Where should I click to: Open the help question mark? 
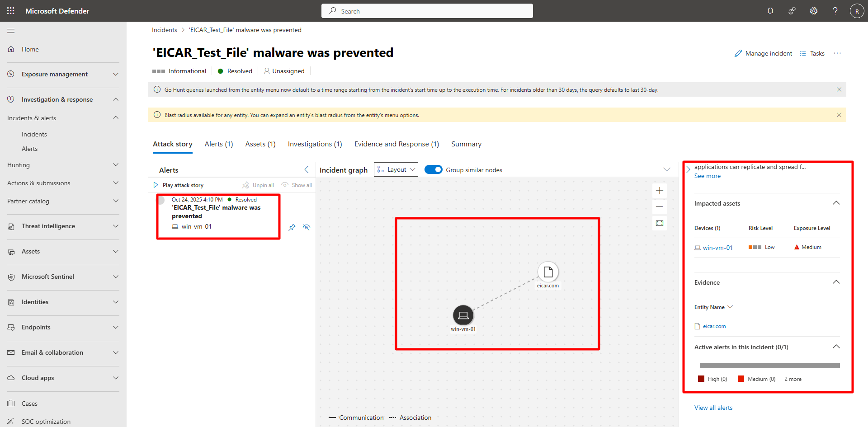pyautogui.click(x=835, y=11)
